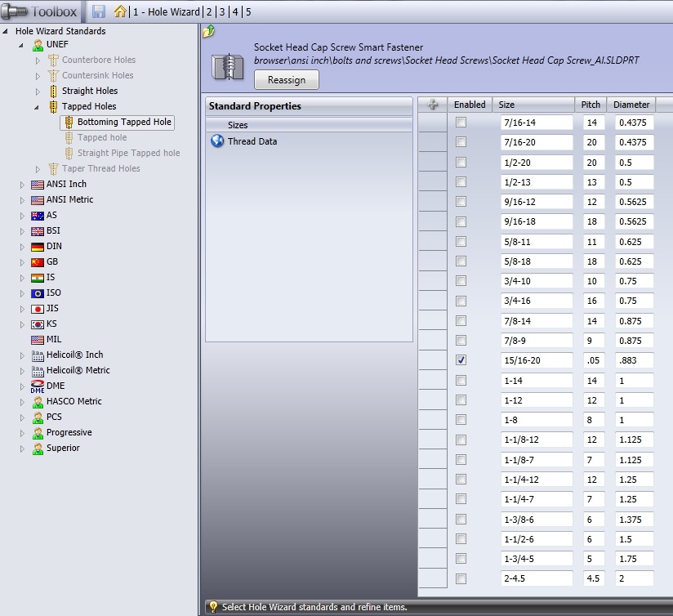
Task: Click the Bottoming Tapped Hole icon
Action: coord(69,123)
